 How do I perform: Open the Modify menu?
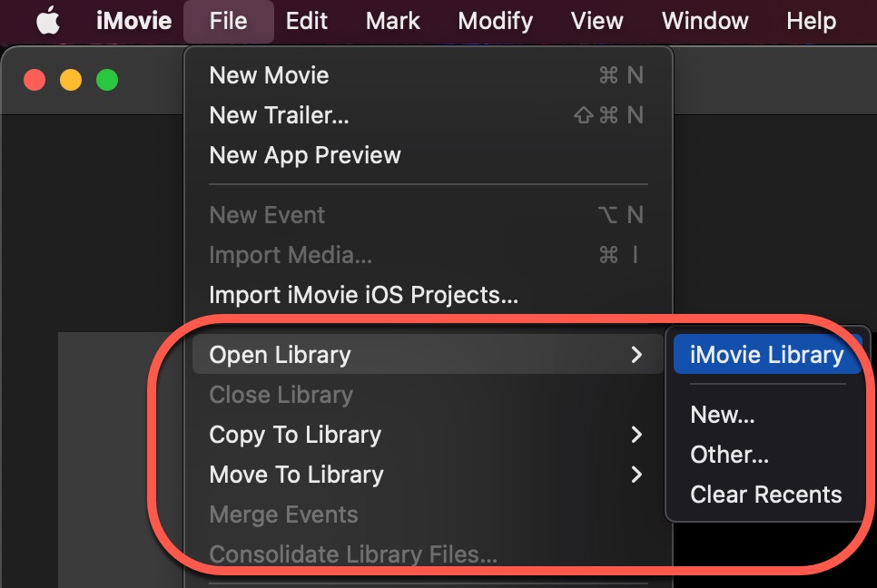[x=495, y=21]
